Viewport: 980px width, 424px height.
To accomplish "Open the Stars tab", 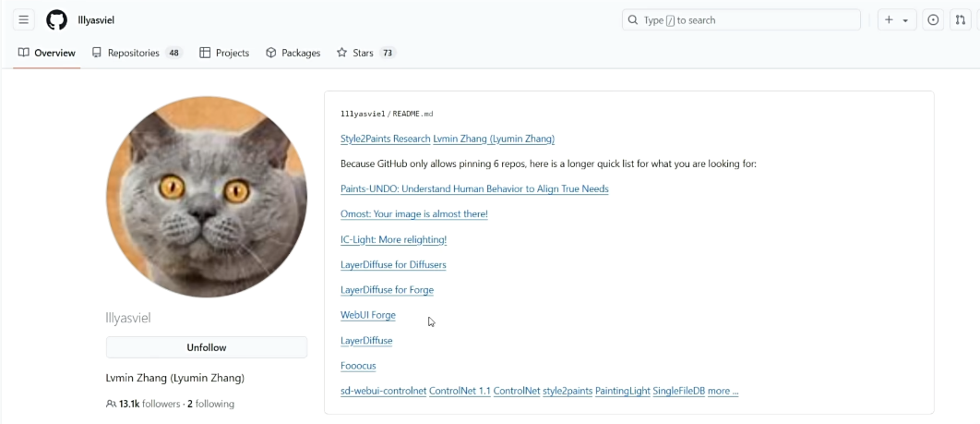I will (365, 53).
